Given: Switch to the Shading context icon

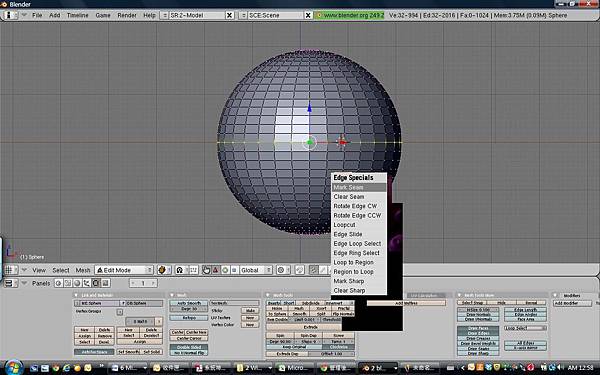Looking at the screenshot, I should pos(77,283).
